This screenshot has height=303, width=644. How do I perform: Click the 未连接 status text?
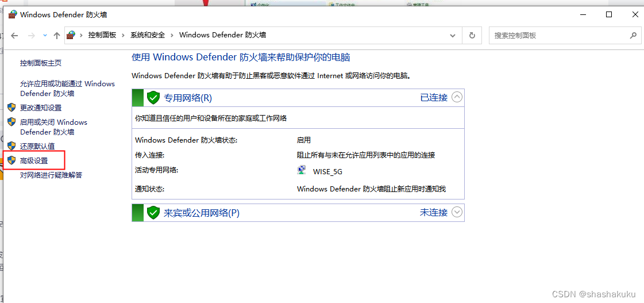(433, 213)
